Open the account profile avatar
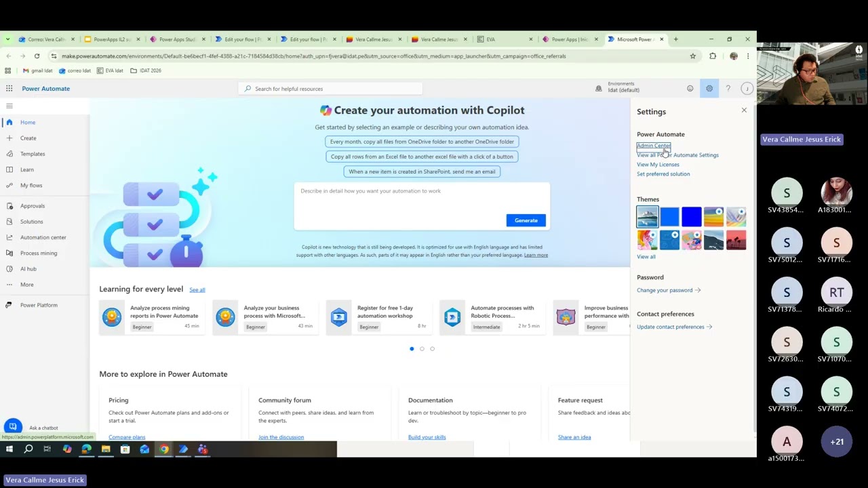 747,89
